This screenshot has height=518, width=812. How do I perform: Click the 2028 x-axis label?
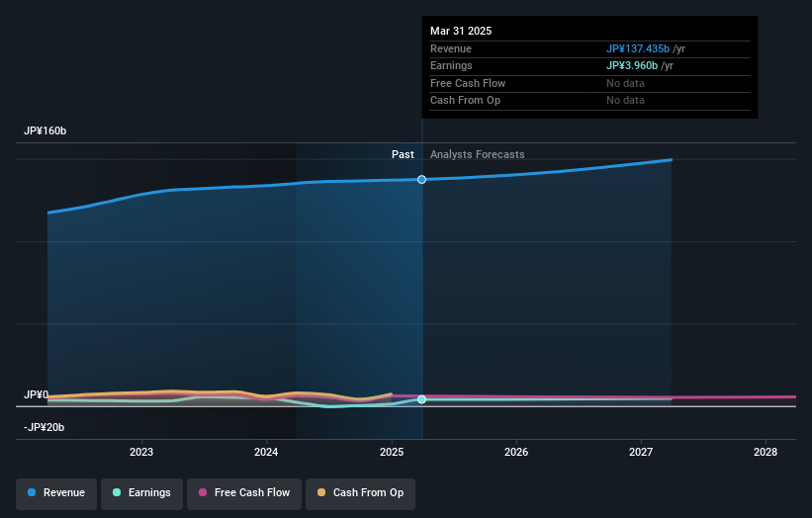tap(766, 453)
